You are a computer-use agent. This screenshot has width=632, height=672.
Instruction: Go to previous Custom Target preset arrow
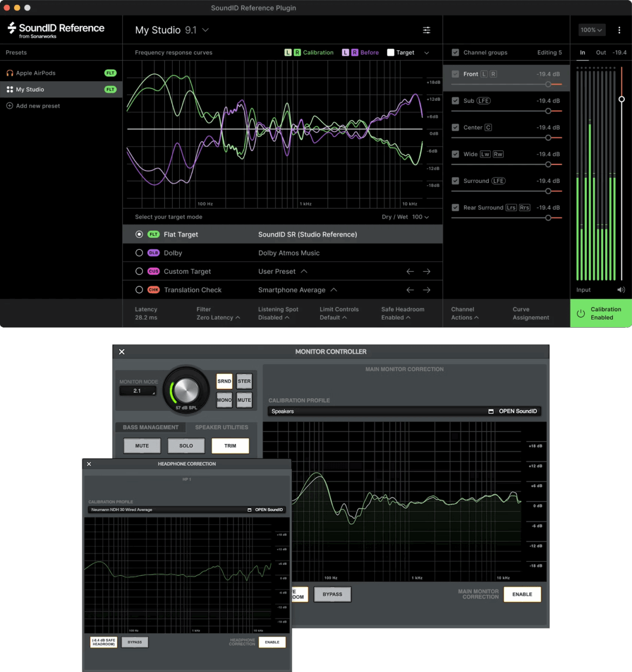tap(410, 271)
